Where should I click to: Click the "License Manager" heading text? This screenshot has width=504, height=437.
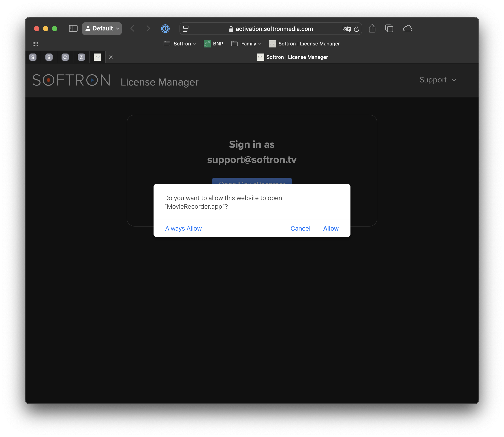point(160,82)
